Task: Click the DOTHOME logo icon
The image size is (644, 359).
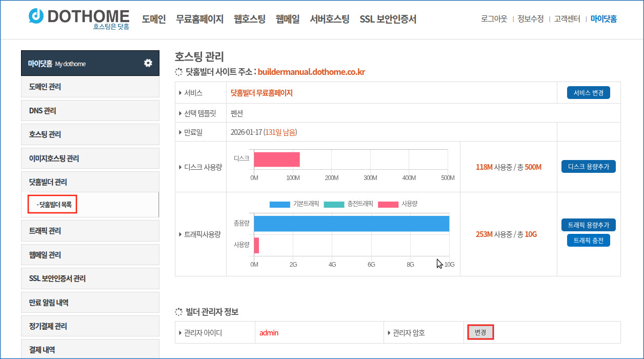Action: click(x=36, y=16)
